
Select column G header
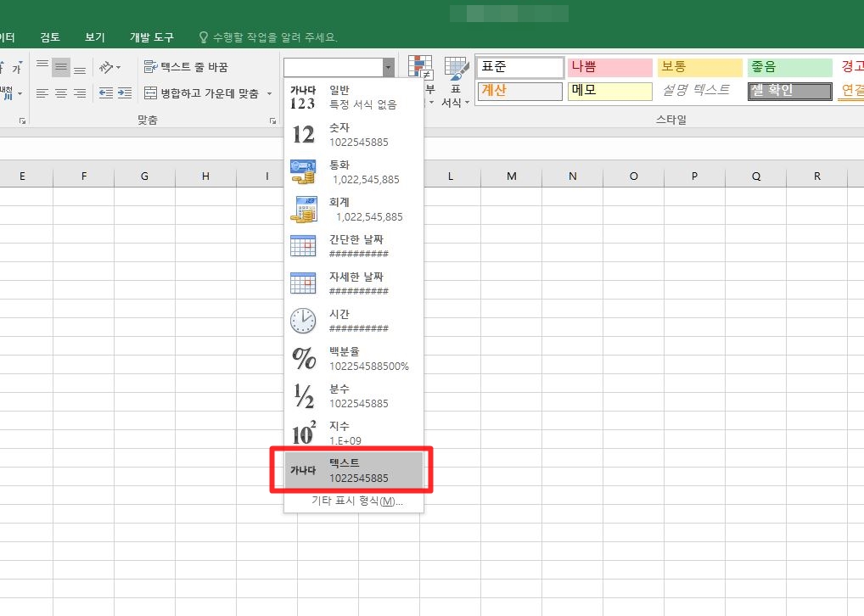144,176
